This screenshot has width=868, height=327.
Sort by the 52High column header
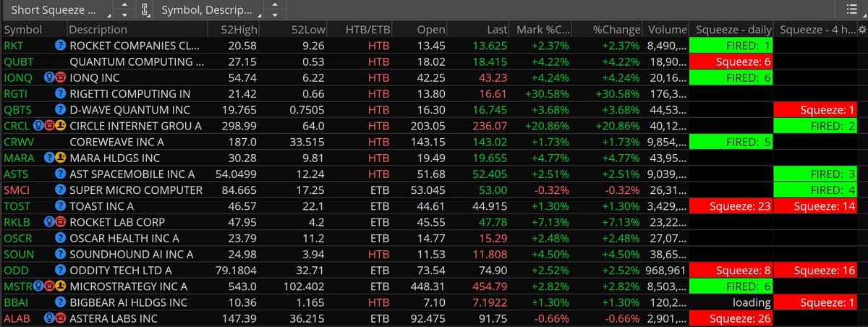233,30
